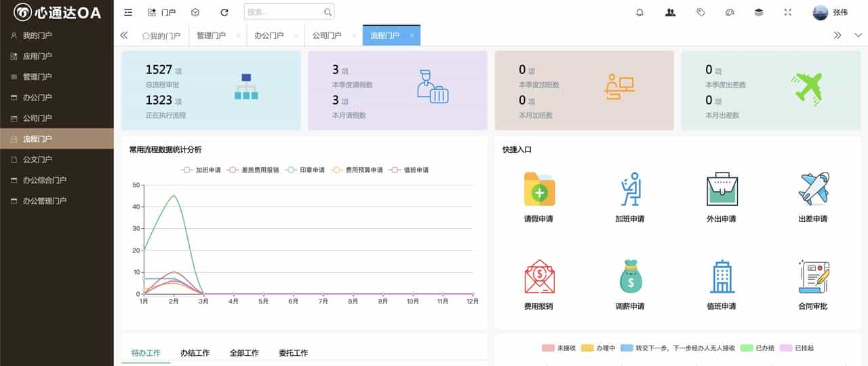The height and width of the screenshot is (366, 868).
Task: Click the desk computer icon on 加班 card
Action: (619, 87)
